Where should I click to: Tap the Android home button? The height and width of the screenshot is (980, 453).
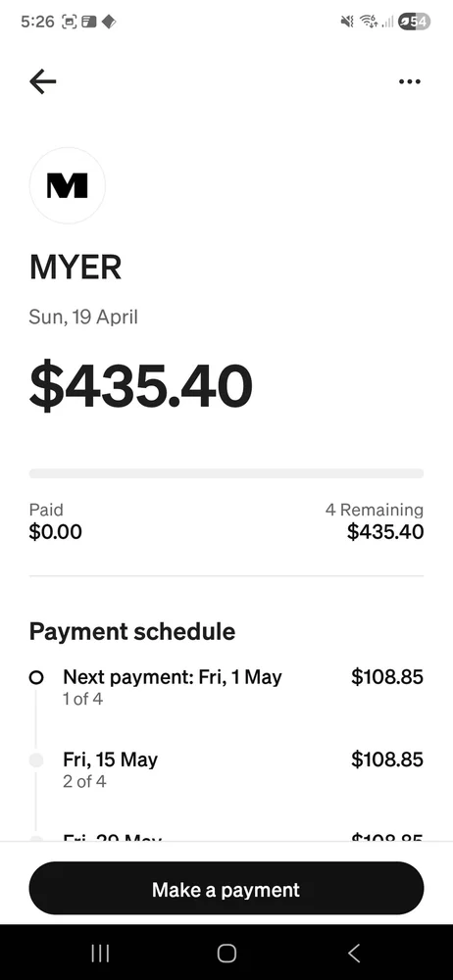[226, 953]
